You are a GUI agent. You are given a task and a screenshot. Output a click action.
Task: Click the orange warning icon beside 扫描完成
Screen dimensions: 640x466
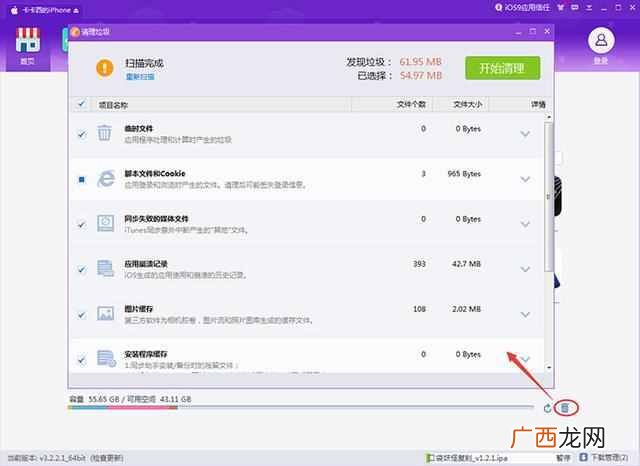tap(105, 68)
